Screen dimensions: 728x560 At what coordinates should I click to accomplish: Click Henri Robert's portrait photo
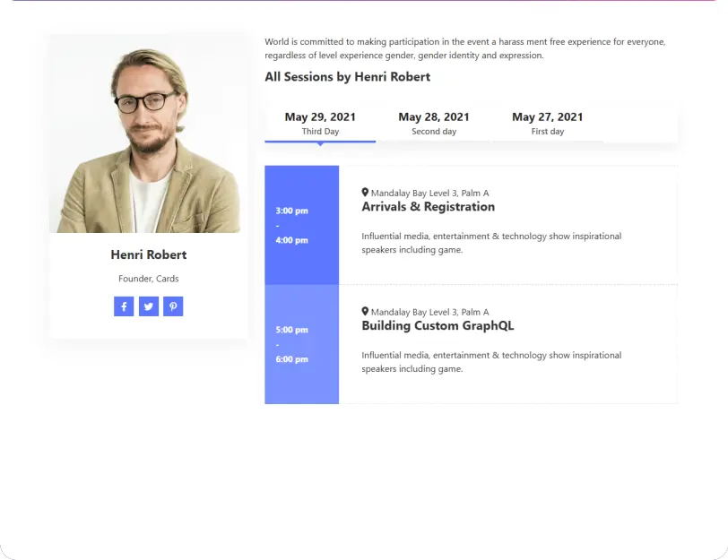coord(149,134)
